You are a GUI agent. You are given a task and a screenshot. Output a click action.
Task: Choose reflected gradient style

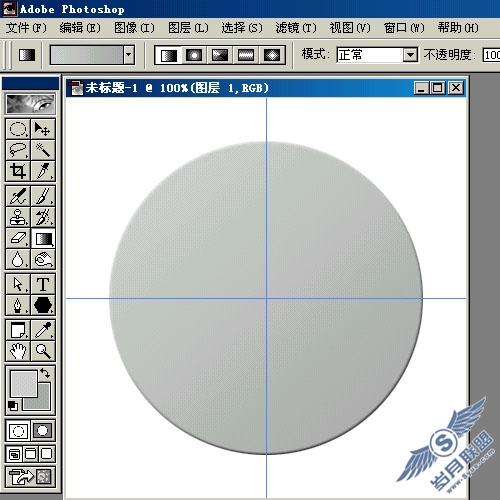[x=246, y=55]
